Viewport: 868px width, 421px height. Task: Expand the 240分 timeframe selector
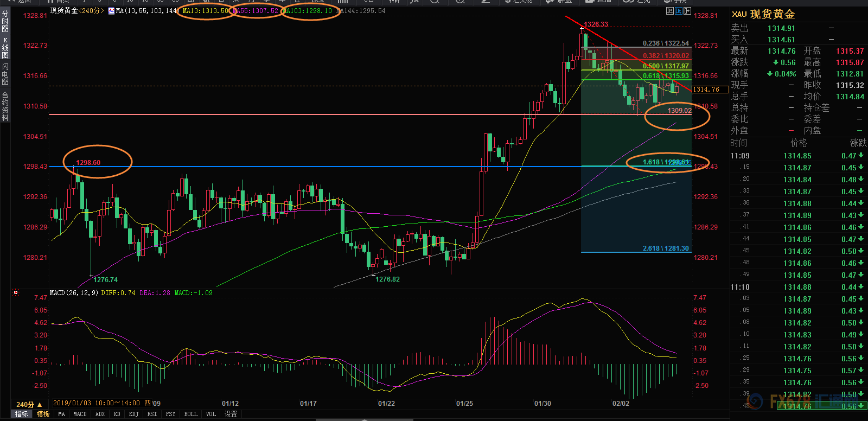coord(29,404)
